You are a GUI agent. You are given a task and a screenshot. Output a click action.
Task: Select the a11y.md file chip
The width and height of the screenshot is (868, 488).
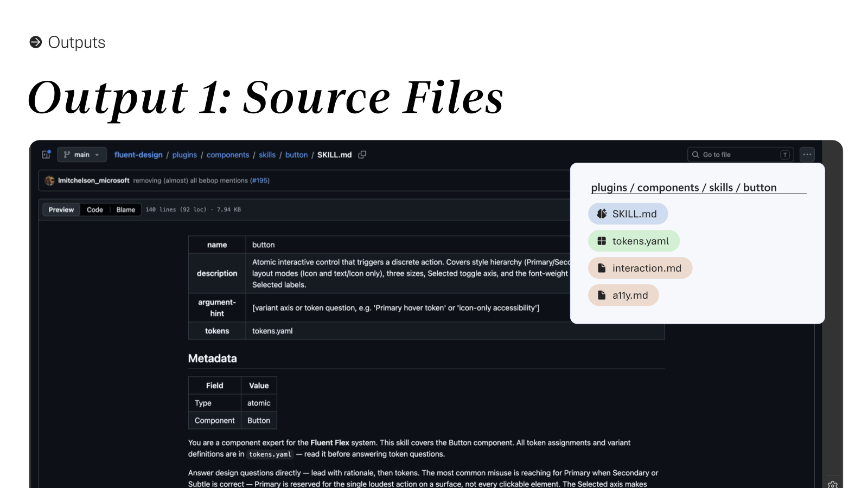point(623,295)
